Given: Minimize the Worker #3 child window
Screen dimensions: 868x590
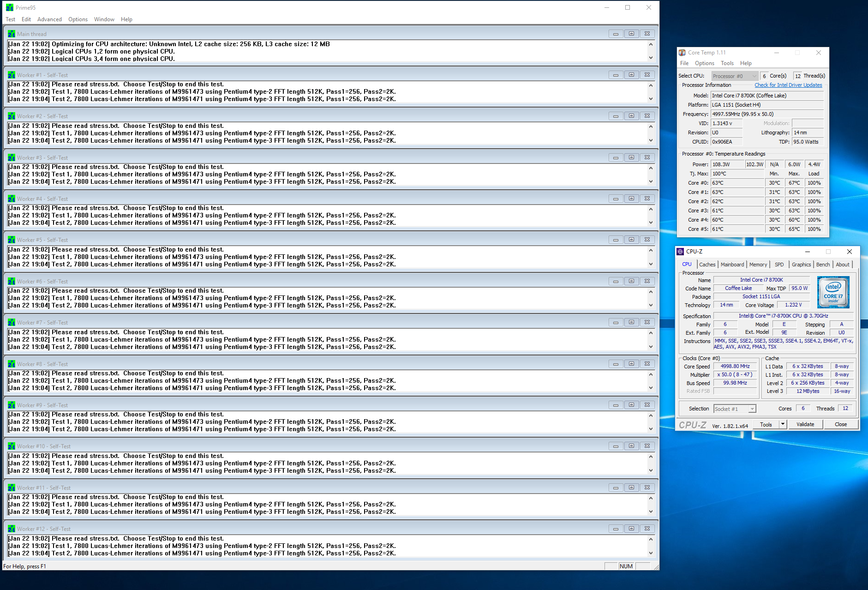Looking at the screenshot, I should (616, 157).
